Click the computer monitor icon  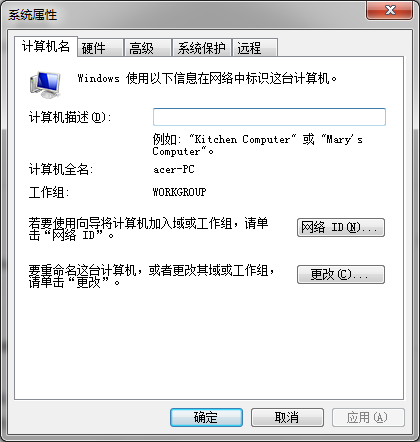point(45,85)
